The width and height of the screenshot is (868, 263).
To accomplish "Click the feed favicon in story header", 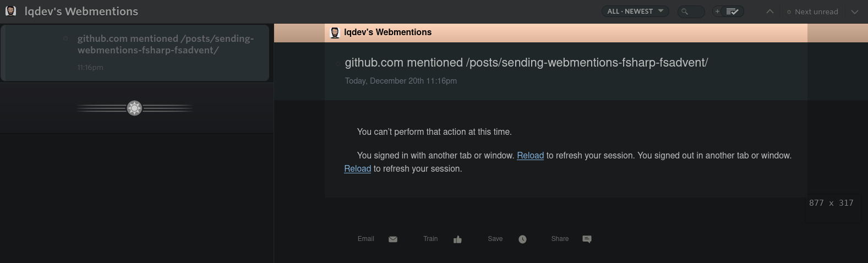I will 335,32.
